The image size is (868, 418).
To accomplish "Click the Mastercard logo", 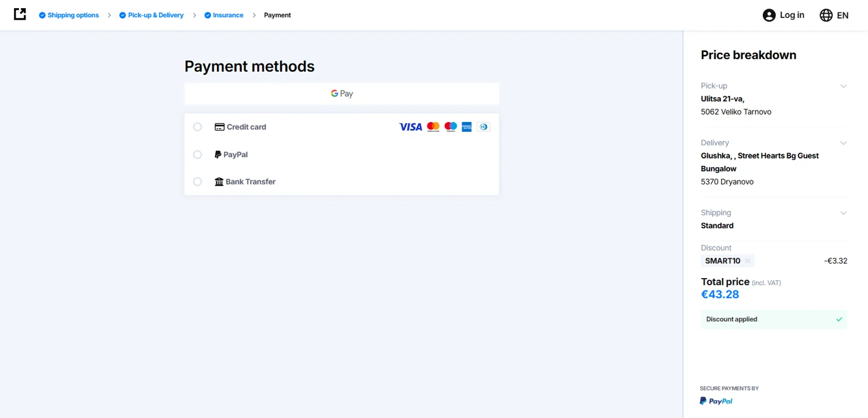I will click(x=433, y=127).
